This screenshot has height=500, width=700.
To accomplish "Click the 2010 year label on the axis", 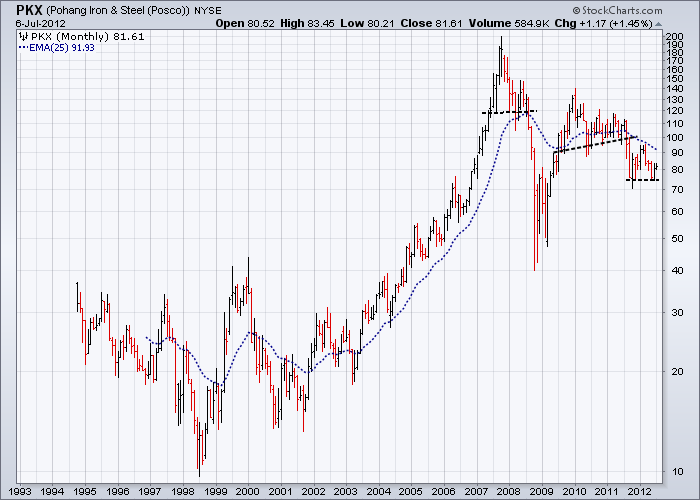I will [x=575, y=492].
